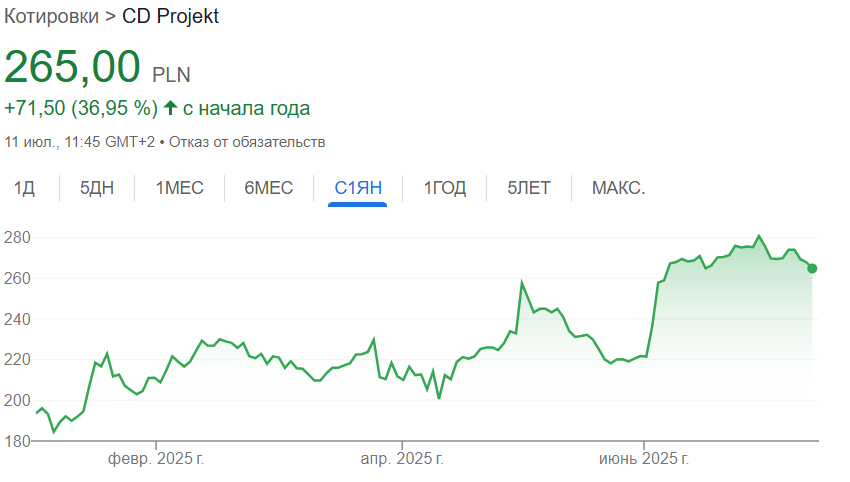Image resolution: width=850 pixels, height=482 pixels.
Task: Select the 5ДН time range tab
Action: pyautogui.click(x=97, y=188)
